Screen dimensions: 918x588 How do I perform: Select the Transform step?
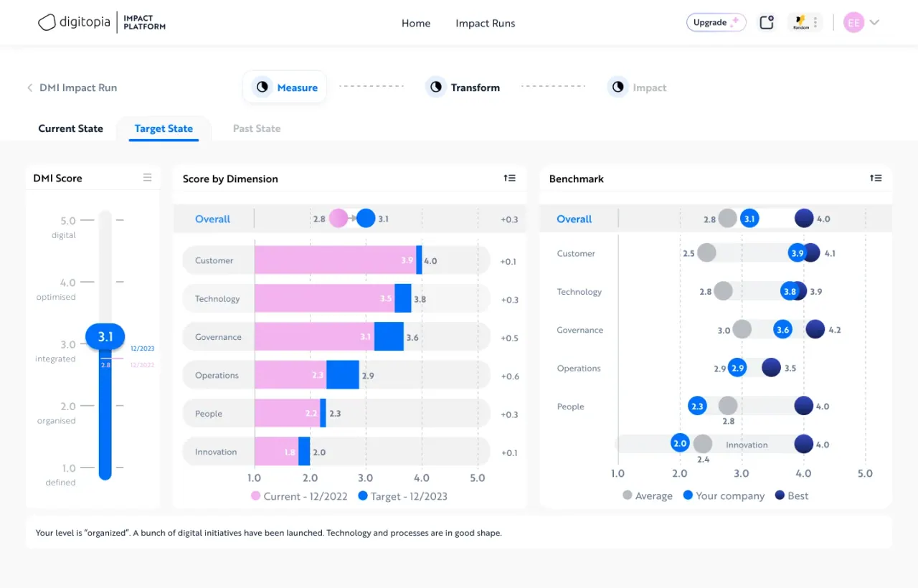[463, 87]
